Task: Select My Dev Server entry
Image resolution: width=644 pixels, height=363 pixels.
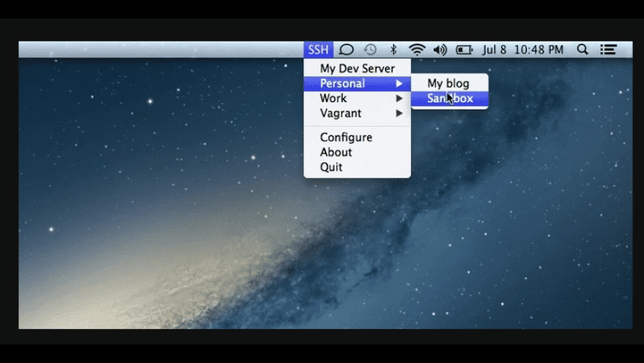Action: click(x=357, y=68)
